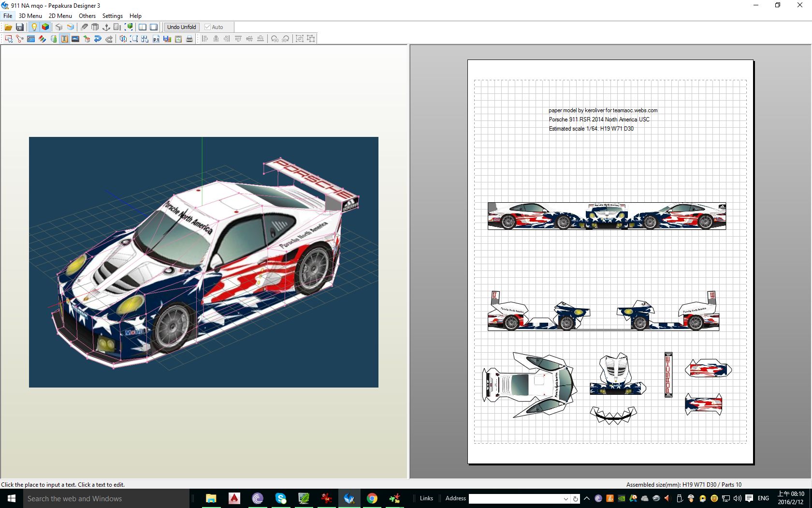Screen dimensions: 812x508
Task: Click the taskbar Address input field
Action: 515,499
